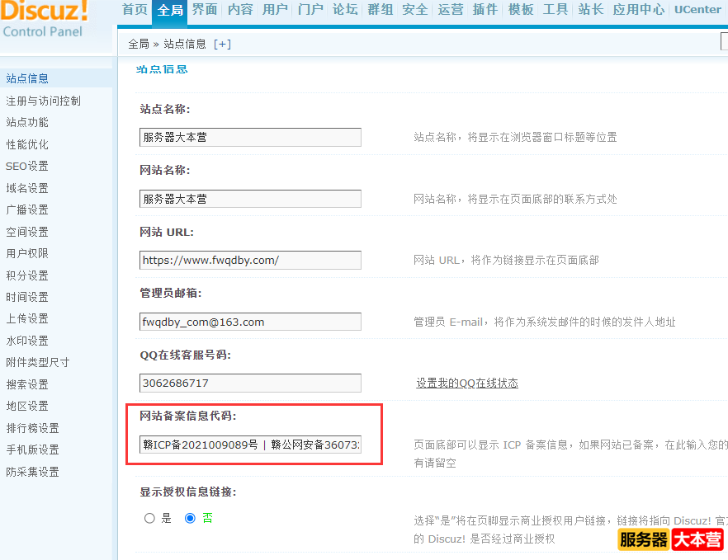The height and width of the screenshot is (560, 728).
Task: Return to the 首页 admin home
Action: click(x=135, y=11)
